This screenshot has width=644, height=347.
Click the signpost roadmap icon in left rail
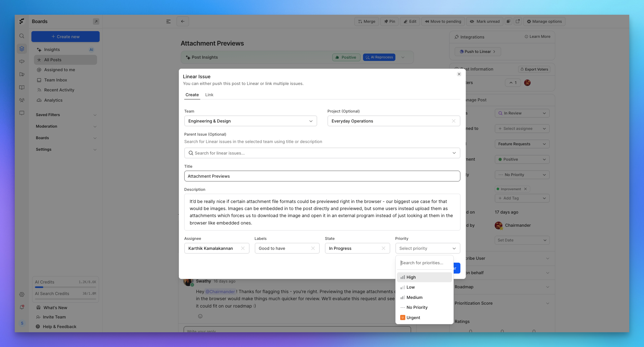(22, 62)
